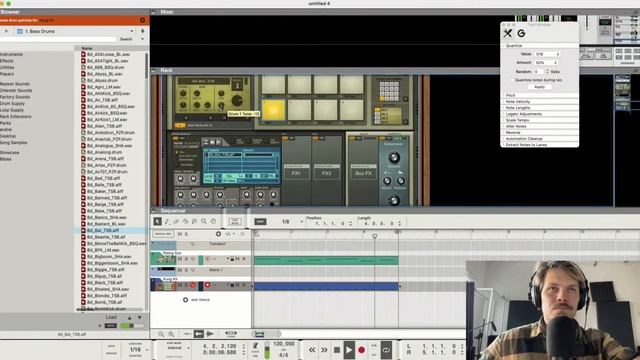Screen dimensions: 640x360
Task: Click Apply button in Quantize section
Action: point(539,87)
